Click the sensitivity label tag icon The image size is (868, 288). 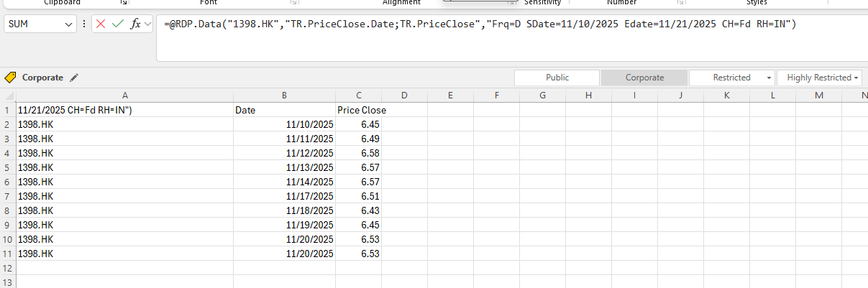tap(10, 78)
